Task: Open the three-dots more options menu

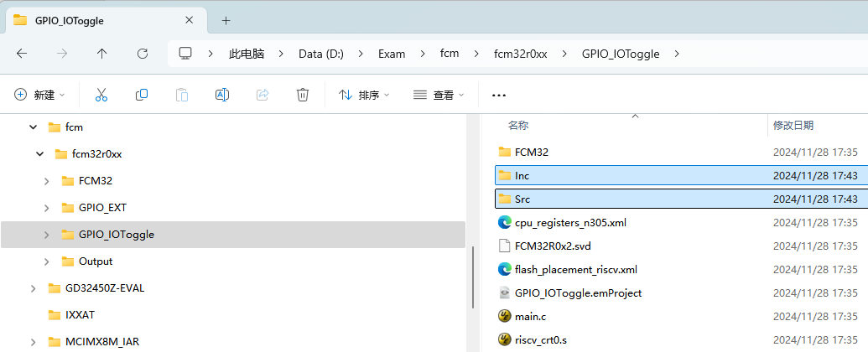Action: (499, 96)
